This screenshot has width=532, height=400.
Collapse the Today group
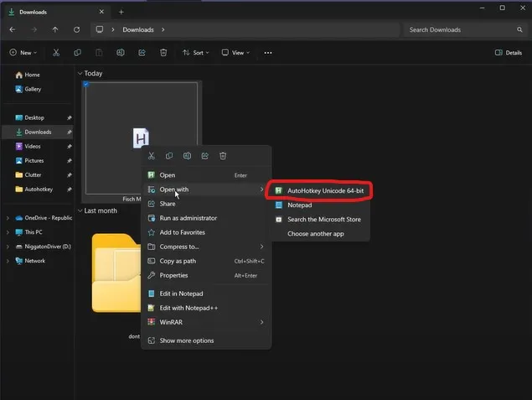coord(80,73)
